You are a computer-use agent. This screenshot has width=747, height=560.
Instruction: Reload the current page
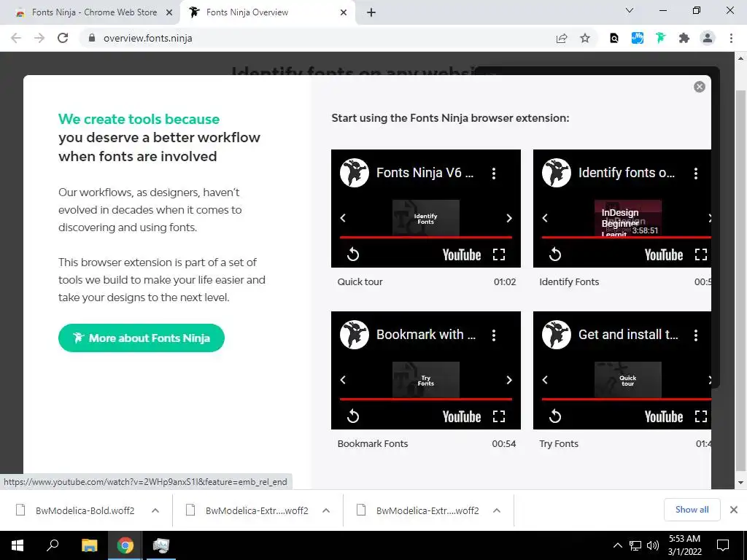tap(63, 38)
